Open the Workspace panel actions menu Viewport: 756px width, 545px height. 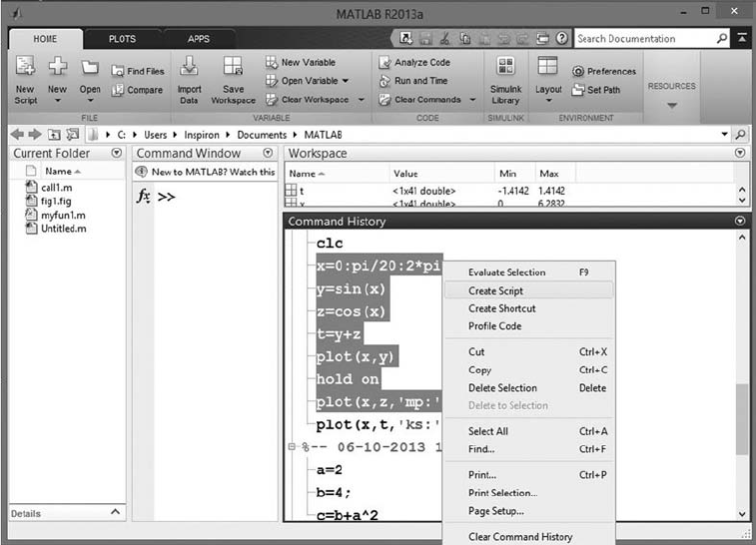(x=740, y=153)
